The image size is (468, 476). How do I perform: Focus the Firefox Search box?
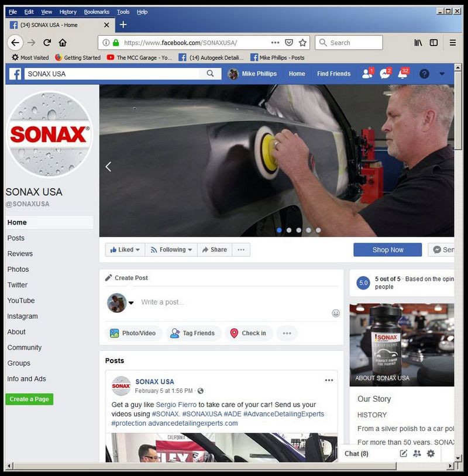pos(349,43)
